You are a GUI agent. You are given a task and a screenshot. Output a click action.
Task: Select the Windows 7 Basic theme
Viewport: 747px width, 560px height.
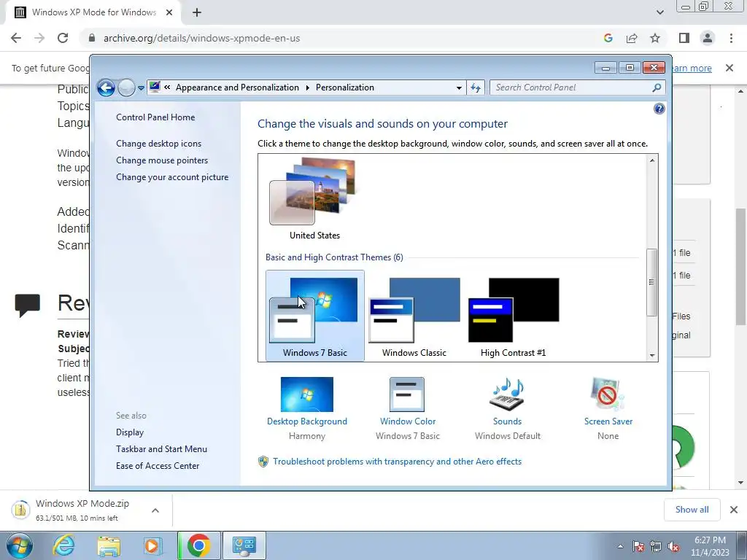[315, 316]
